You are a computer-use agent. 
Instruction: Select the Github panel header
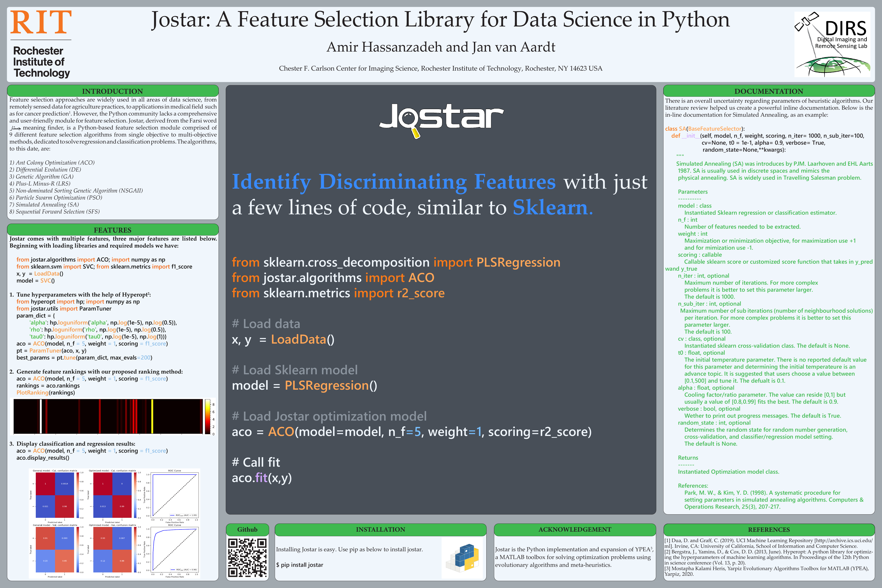(247, 529)
